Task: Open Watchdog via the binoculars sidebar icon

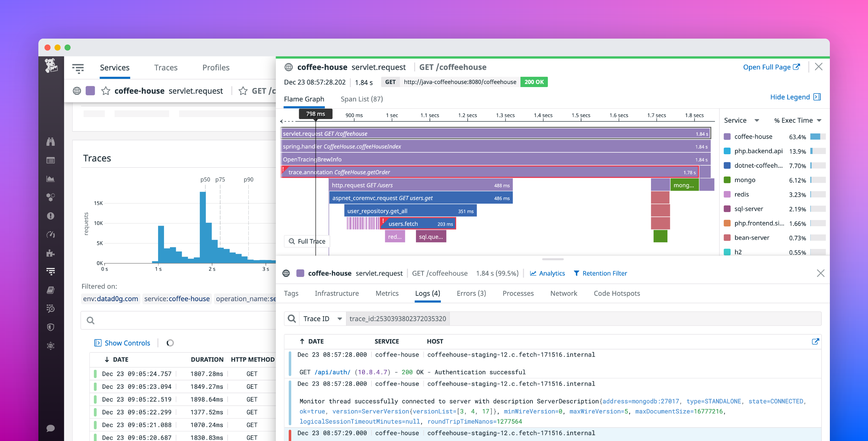Action: 50,142
